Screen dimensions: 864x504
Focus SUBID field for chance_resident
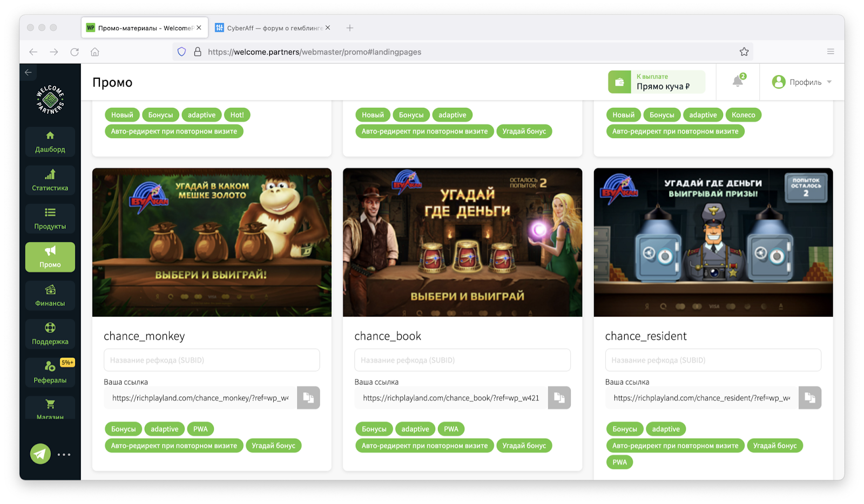(713, 360)
